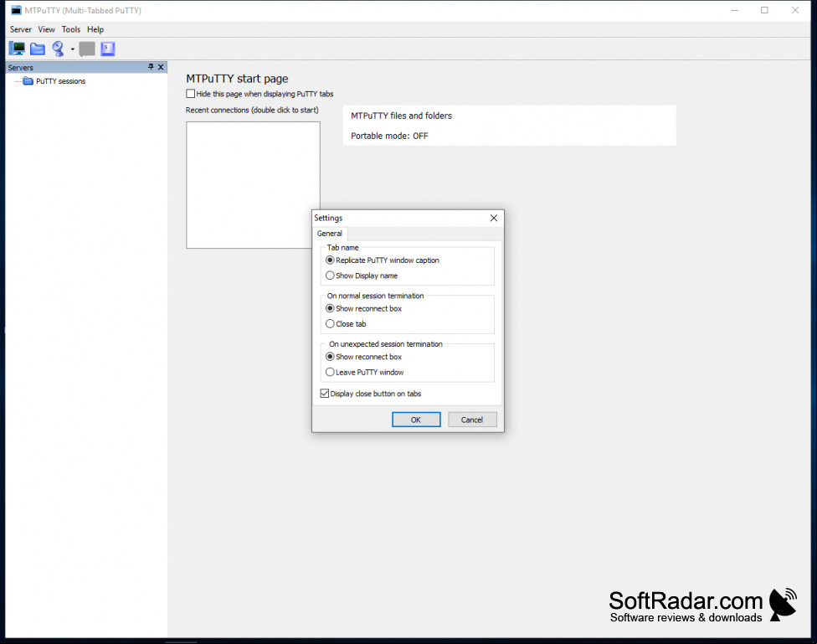The image size is (817, 644).
Task: Click the satellite dish connect toolbar icon
Action: point(58,49)
